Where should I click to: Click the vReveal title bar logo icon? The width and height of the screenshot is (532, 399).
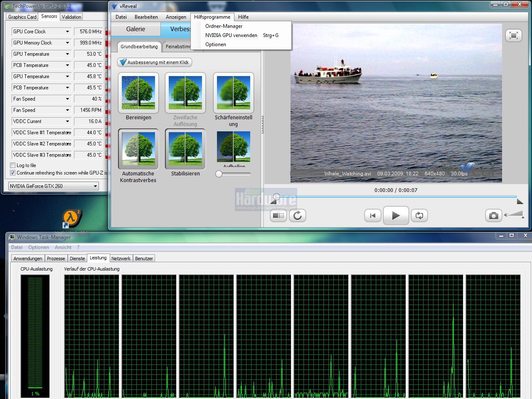pyautogui.click(x=114, y=6)
